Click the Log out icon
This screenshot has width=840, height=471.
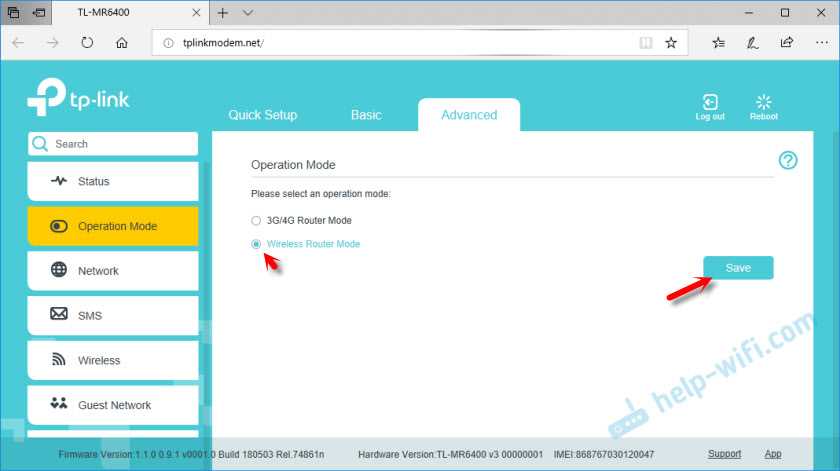pos(710,102)
